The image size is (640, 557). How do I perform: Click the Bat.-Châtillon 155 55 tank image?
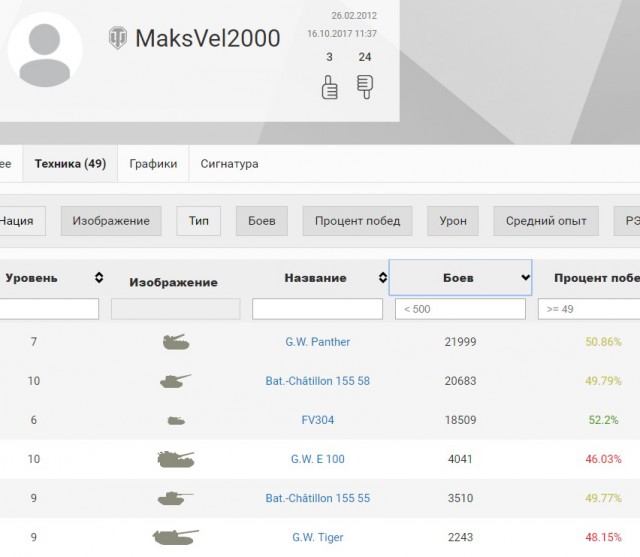(x=176, y=498)
